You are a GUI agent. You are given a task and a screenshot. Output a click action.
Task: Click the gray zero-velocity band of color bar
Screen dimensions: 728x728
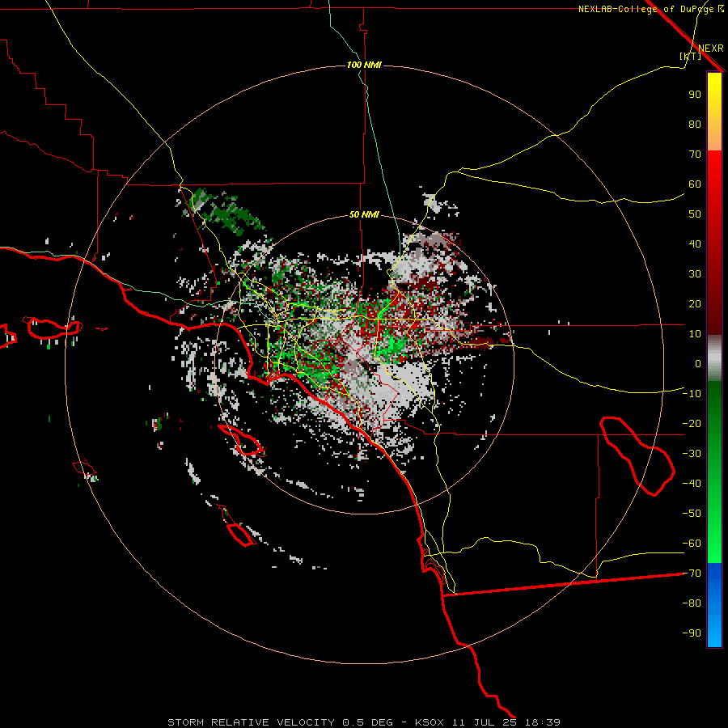click(x=714, y=358)
